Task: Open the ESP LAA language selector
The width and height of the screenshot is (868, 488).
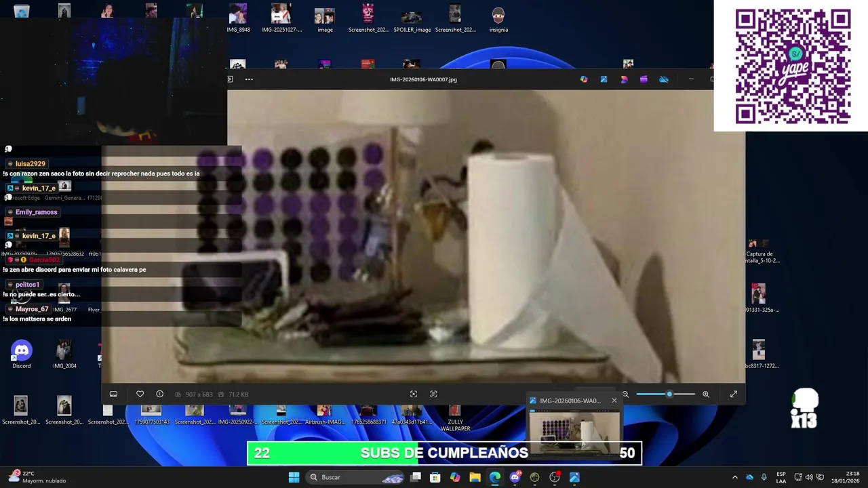Action: 781,477
